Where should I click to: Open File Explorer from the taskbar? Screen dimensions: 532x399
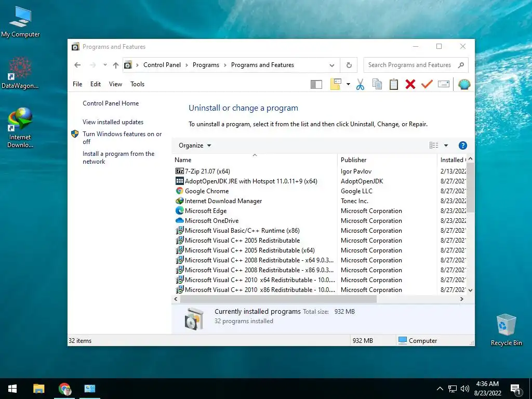click(38, 389)
